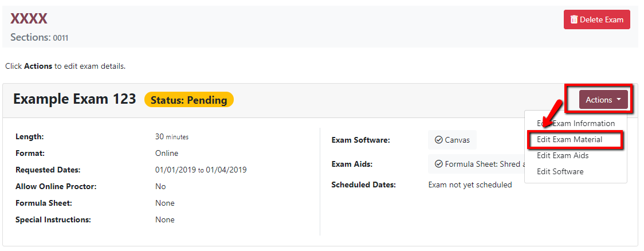Click the requested dates value
The height and width of the screenshot is (251, 644).
pyautogui.click(x=201, y=170)
